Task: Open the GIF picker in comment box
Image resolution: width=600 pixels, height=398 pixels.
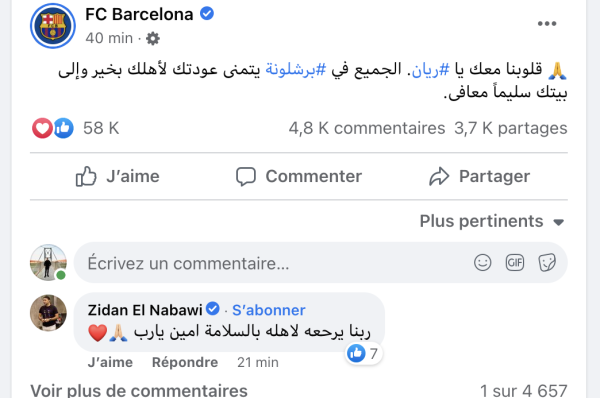Action: pos(514,263)
